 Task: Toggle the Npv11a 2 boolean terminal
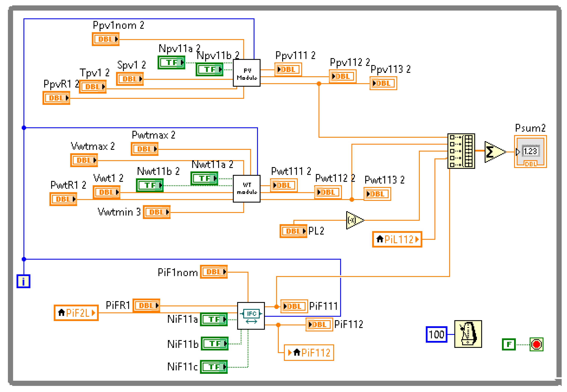[171, 62]
